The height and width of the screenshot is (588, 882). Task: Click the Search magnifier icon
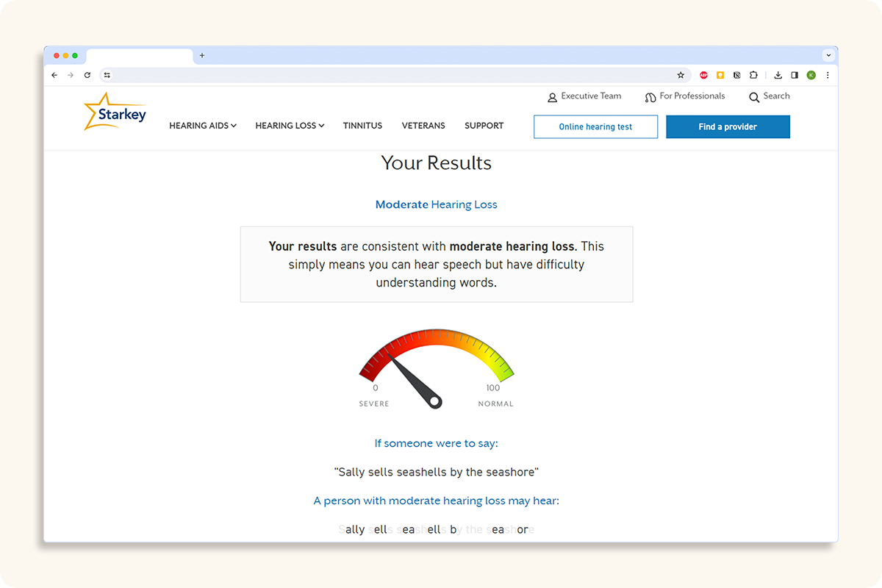[x=754, y=97]
